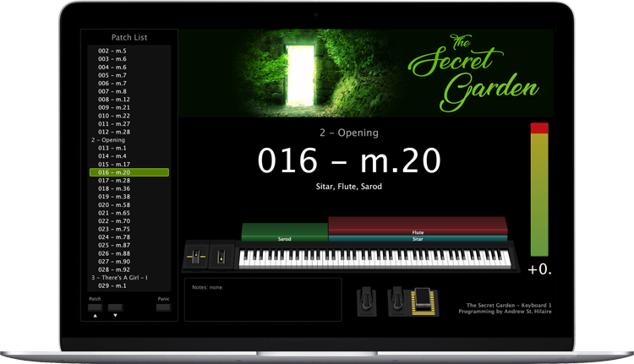Select patch '014 - m.4'
Image resolution: width=634 pixels, height=364 pixels.
pos(112,156)
